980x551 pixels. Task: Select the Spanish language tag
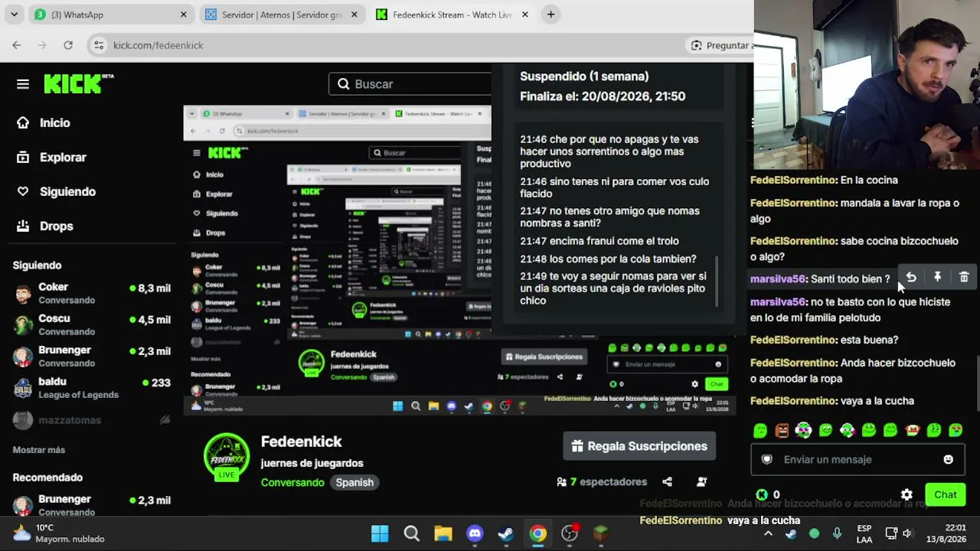(354, 482)
